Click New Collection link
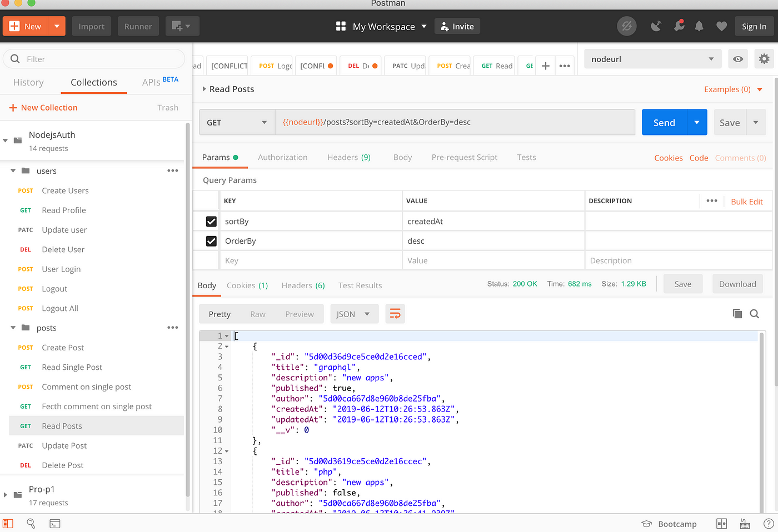This screenshot has height=532, width=778. [43, 107]
